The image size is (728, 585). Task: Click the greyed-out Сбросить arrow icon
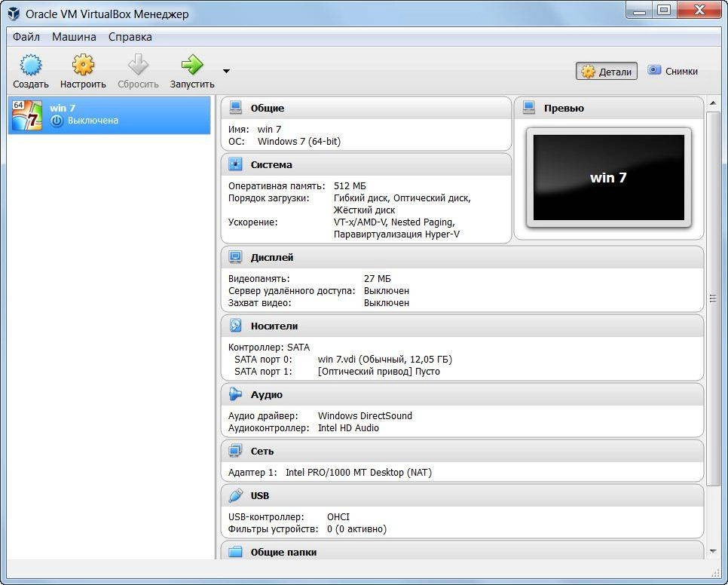(138, 65)
